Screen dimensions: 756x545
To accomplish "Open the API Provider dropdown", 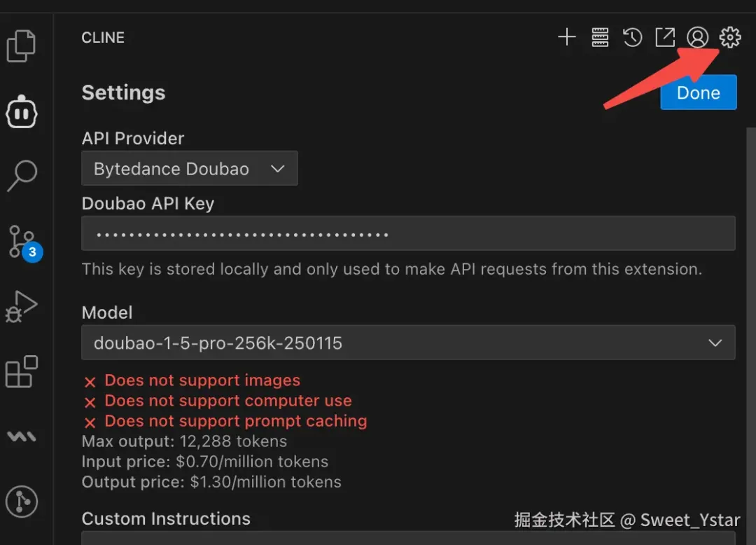I will point(190,169).
